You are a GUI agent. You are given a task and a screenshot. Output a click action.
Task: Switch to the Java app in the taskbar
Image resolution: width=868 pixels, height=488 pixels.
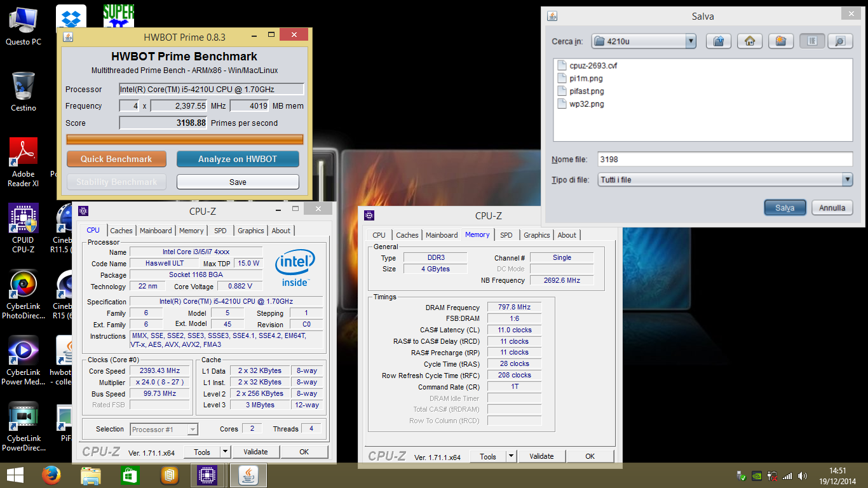click(x=248, y=475)
